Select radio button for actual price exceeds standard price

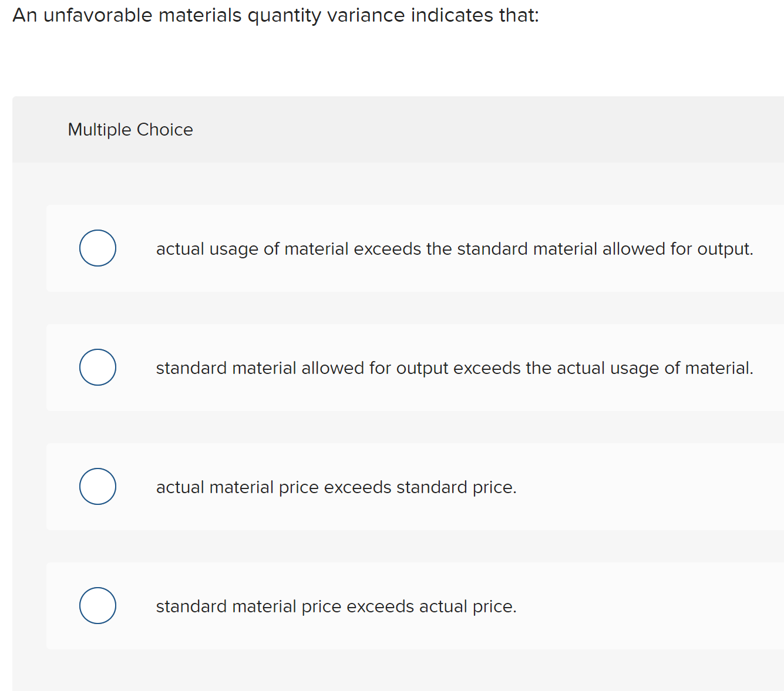point(97,487)
